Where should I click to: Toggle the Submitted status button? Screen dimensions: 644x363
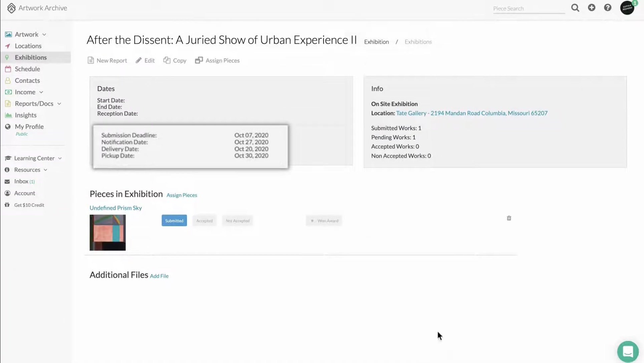tap(174, 221)
